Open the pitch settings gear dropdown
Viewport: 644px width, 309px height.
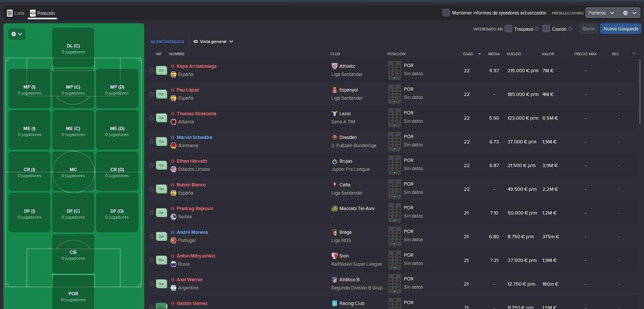[17, 34]
